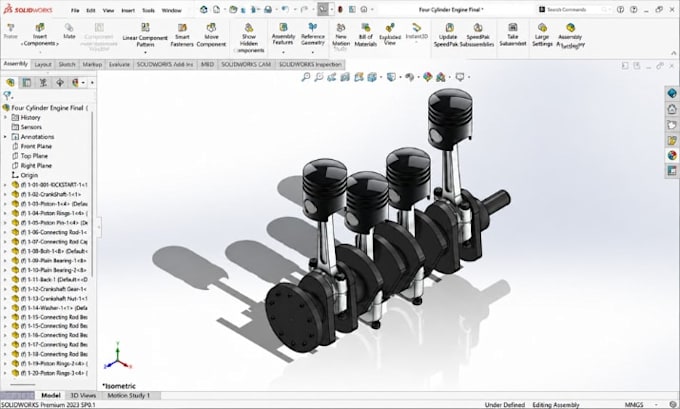The width and height of the screenshot is (680, 409).
Task: Click the FeatureManager tree vertical scrollbar
Action: pos(92,193)
